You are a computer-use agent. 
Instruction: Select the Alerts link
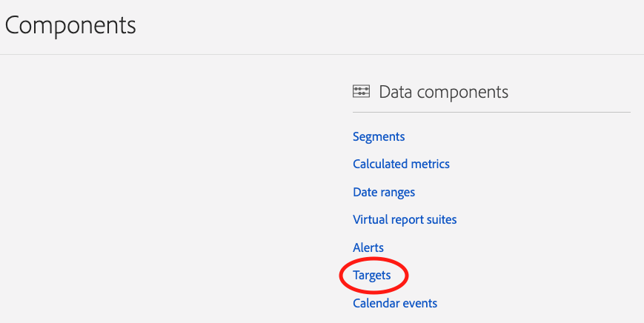pos(368,247)
